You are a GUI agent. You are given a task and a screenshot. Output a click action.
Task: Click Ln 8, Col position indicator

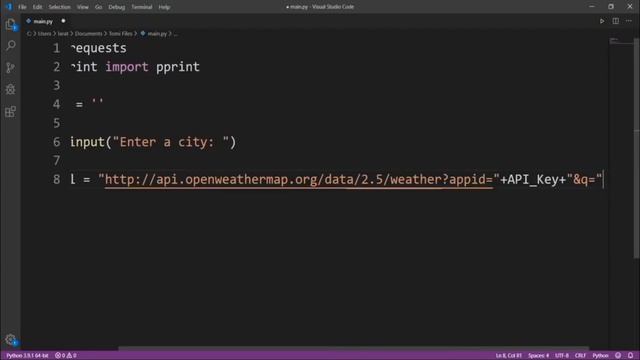[x=509, y=356]
